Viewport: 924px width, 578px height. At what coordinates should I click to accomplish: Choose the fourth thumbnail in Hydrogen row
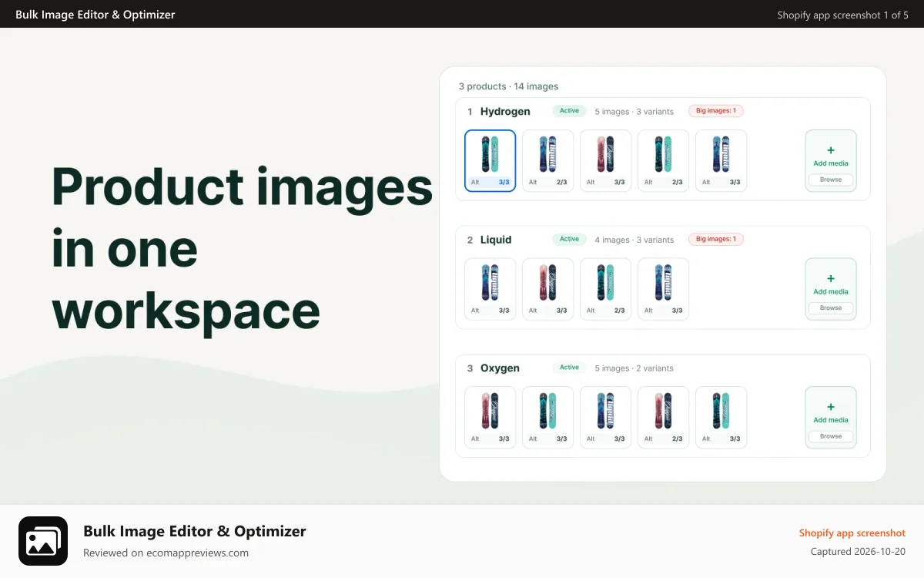coord(664,160)
